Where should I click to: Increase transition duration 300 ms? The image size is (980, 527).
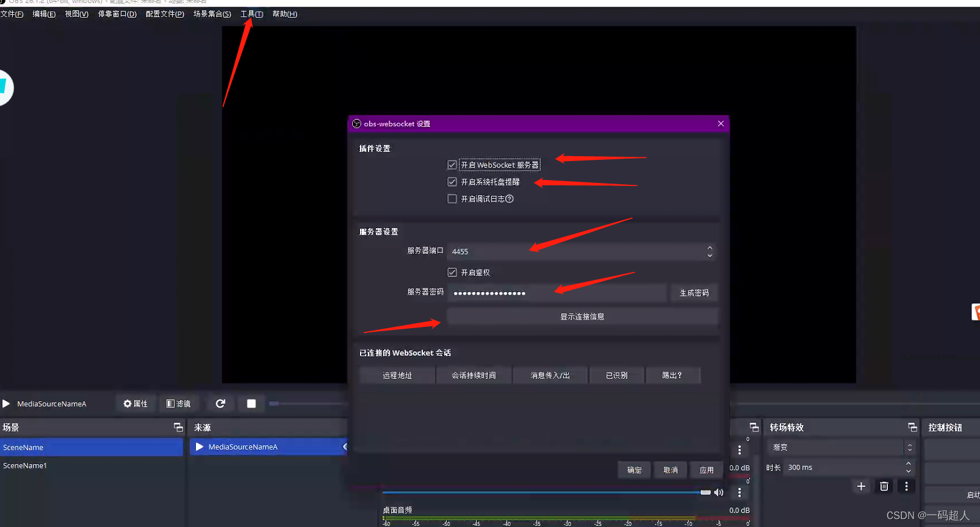point(908,464)
